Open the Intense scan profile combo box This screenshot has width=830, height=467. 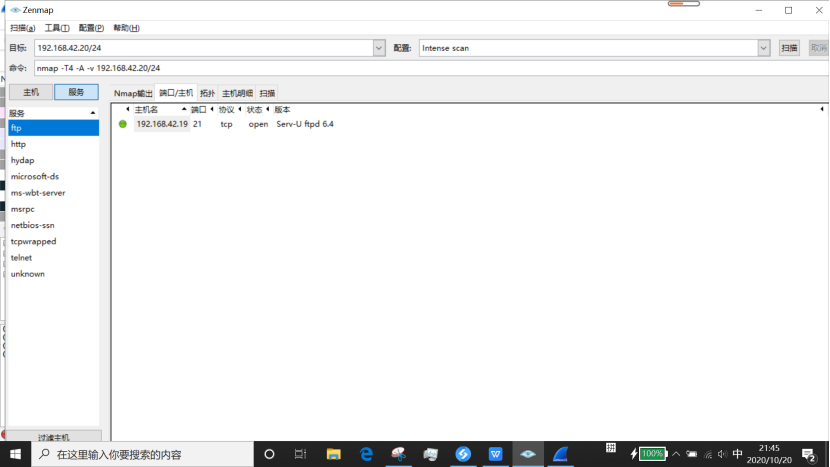(589, 48)
